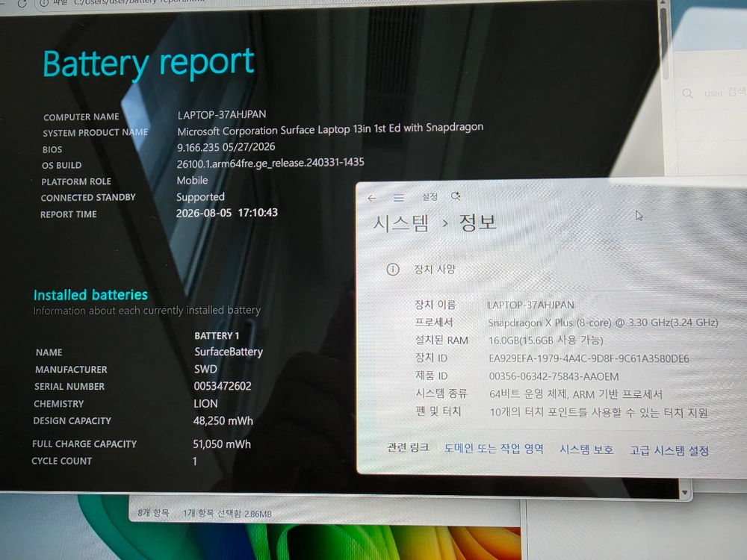This screenshot has width=747, height=560.
Task: Click the '장치 사양' section header
Action: tap(435, 270)
